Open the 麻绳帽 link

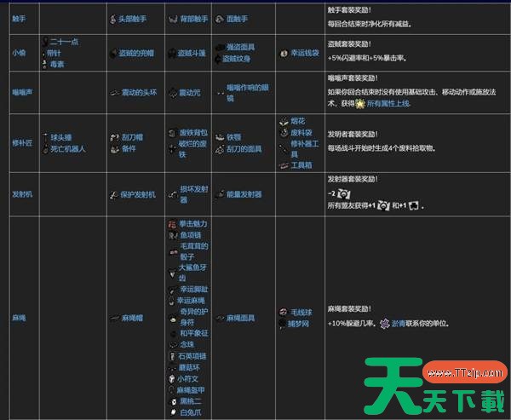pyautogui.click(x=132, y=318)
